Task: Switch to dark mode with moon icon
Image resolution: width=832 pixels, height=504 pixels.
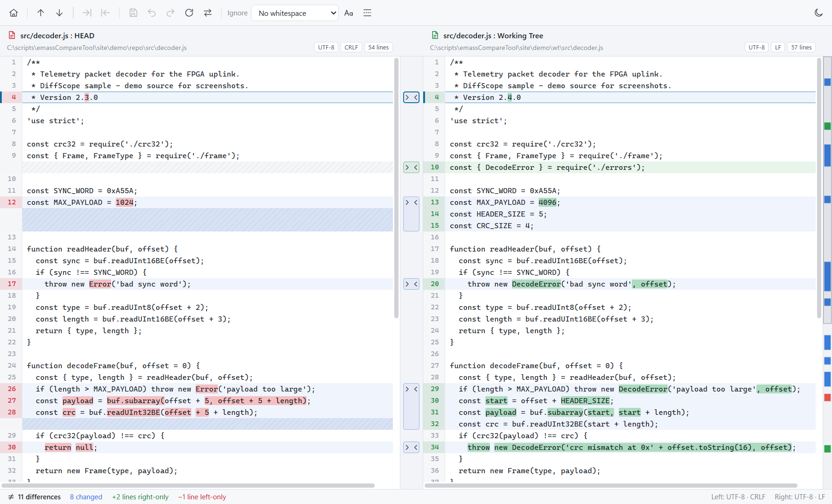Action: click(818, 13)
